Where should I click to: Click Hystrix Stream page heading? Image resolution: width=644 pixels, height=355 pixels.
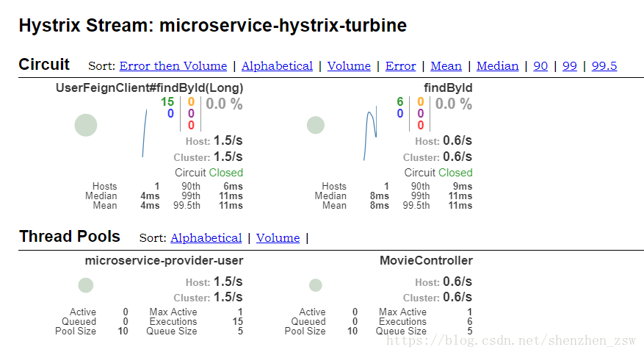point(213,26)
